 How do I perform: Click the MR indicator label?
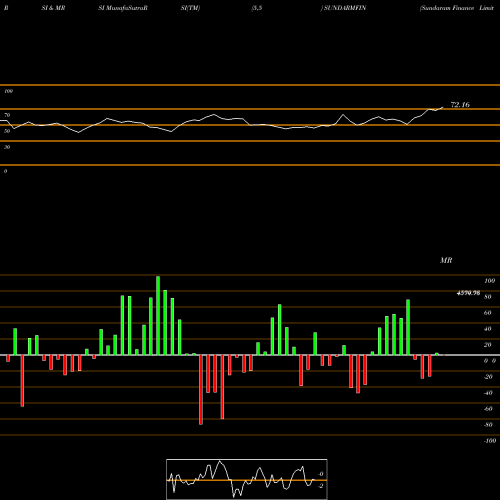point(446,260)
